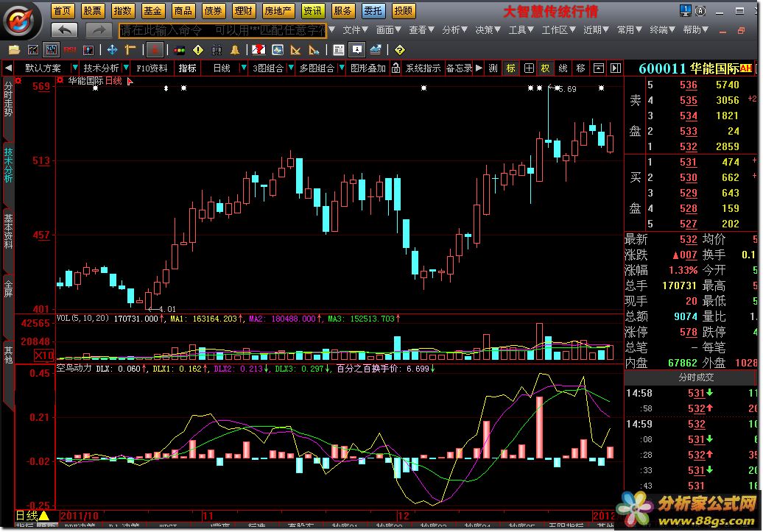Open the 帮助 menu
The width and height of the screenshot is (763, 532).
point(695,30)
